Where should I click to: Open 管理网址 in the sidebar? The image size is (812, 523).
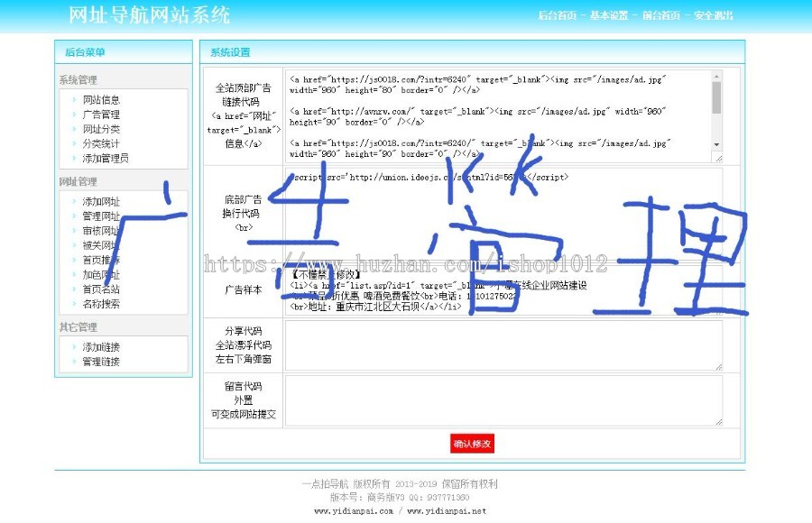(x=101, y=216)
